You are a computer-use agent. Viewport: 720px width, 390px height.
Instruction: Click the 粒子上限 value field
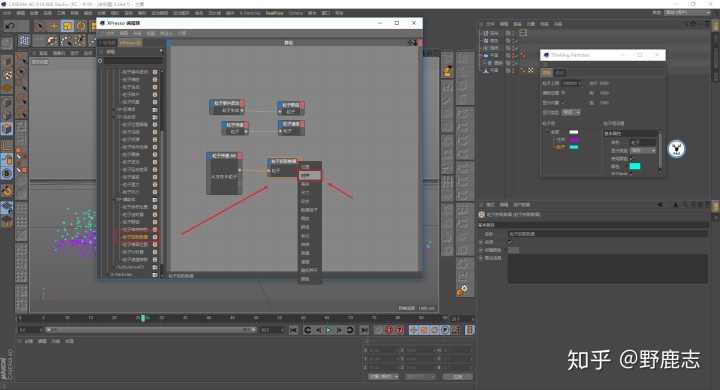[x=572, y=83]
